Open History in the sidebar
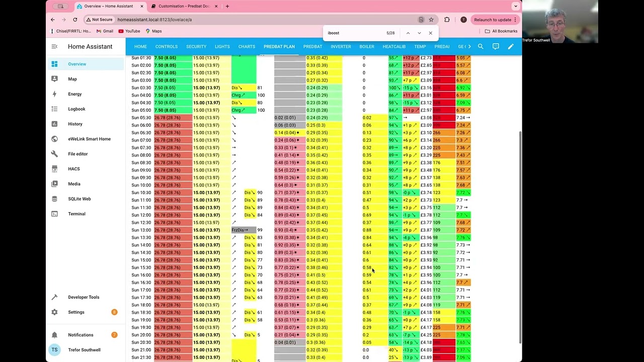 [x=86, y=124]
